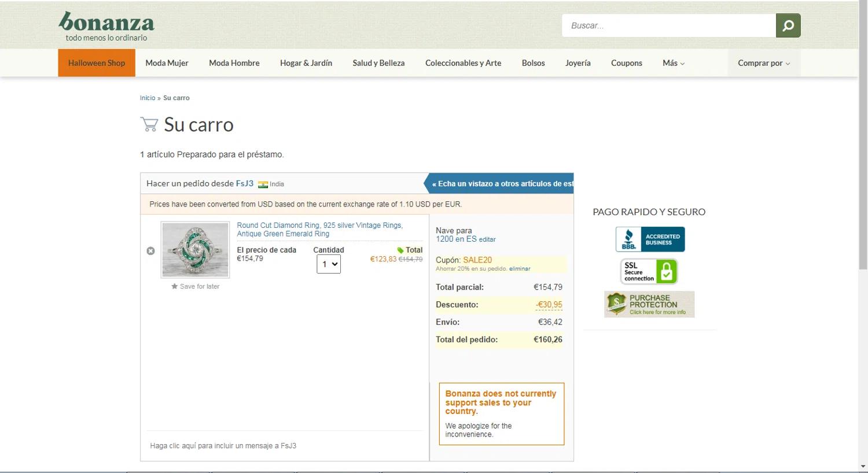Click the 1200 en ES shipping link

456,239
